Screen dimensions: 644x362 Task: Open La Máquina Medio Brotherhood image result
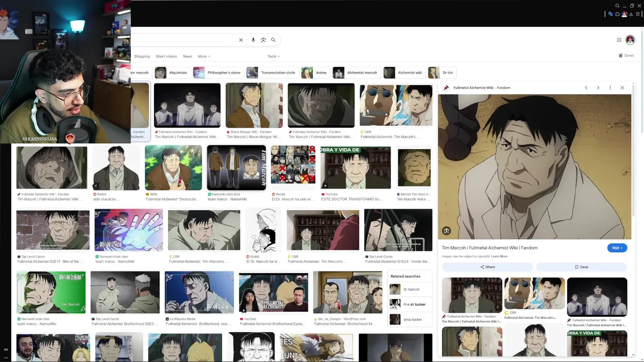pos(199,293)
